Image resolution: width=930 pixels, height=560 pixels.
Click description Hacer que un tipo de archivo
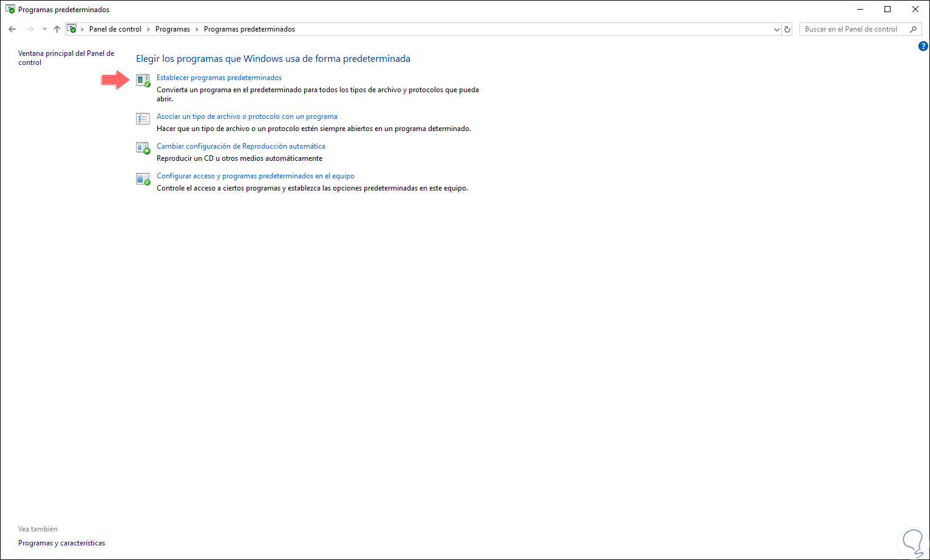pyautogui.click(x=314, y=129)
